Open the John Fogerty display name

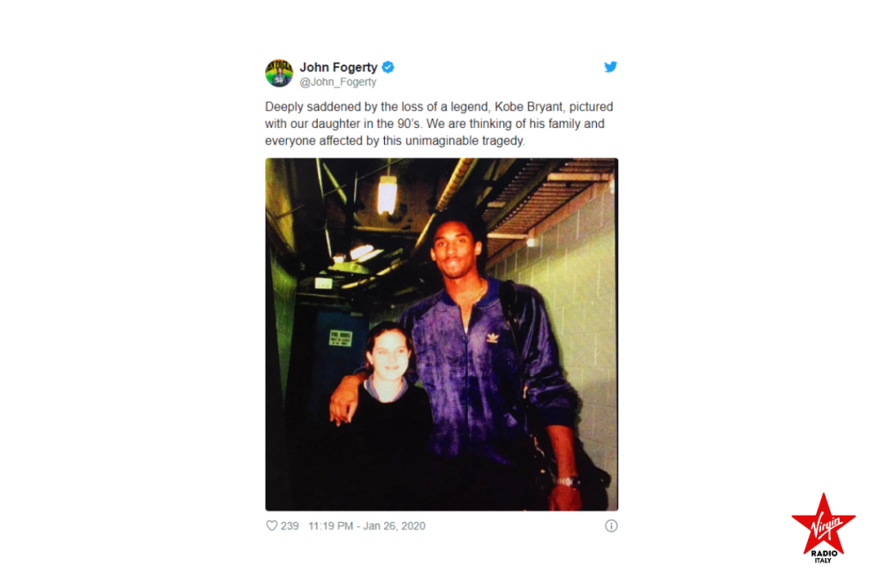click(338, 67)
